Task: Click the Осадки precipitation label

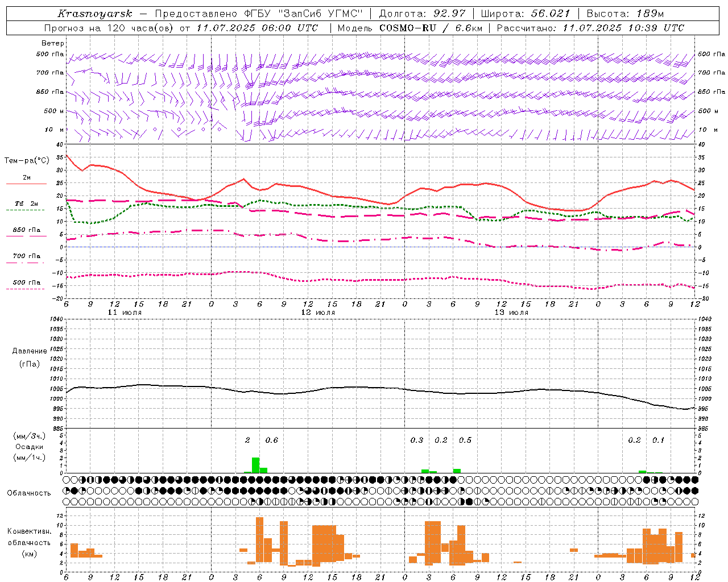Action: pos(29,447)
